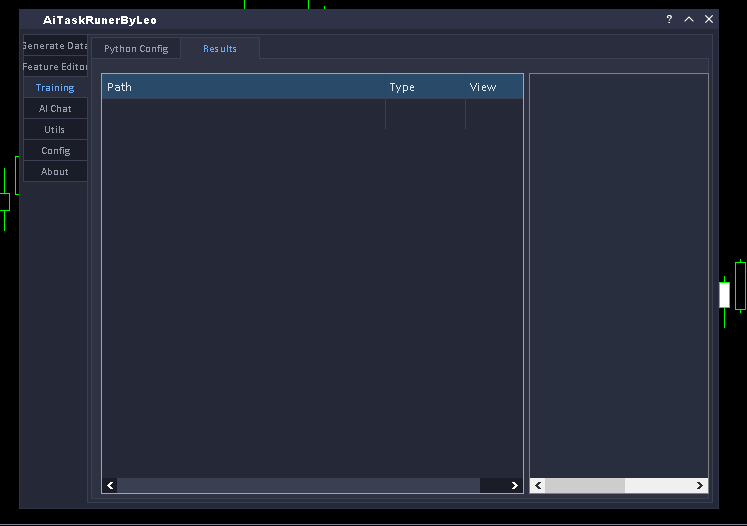Click the help question mark icon

(x=669, y=19)
